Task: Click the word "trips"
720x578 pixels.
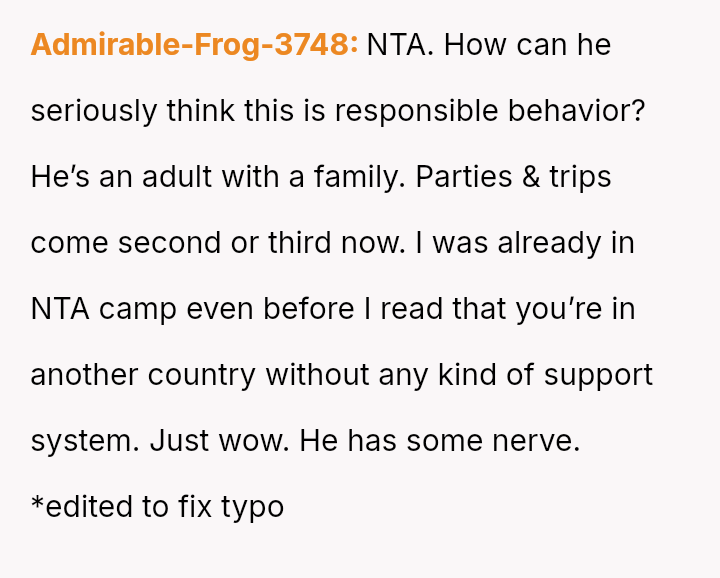Action: [580, 177]
